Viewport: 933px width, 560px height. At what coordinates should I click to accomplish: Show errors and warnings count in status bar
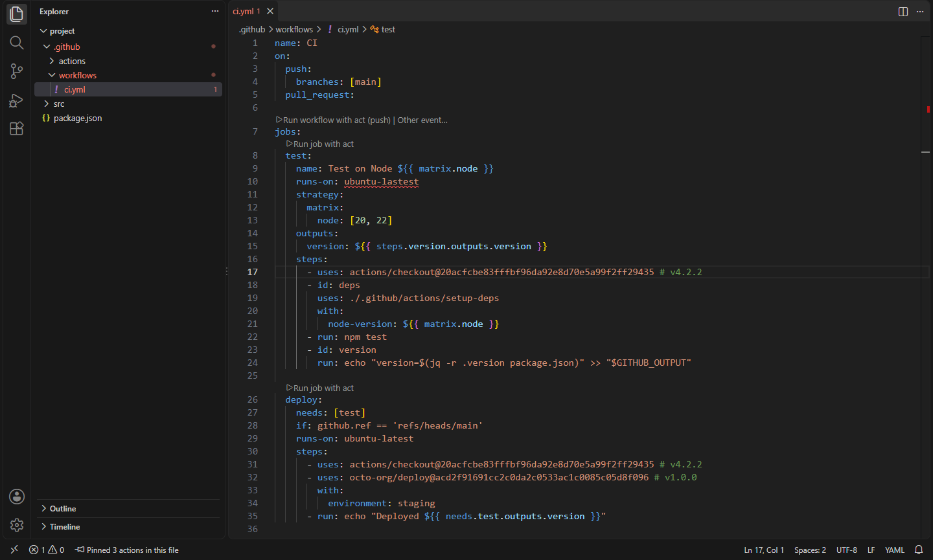click(x=47, y=550)
